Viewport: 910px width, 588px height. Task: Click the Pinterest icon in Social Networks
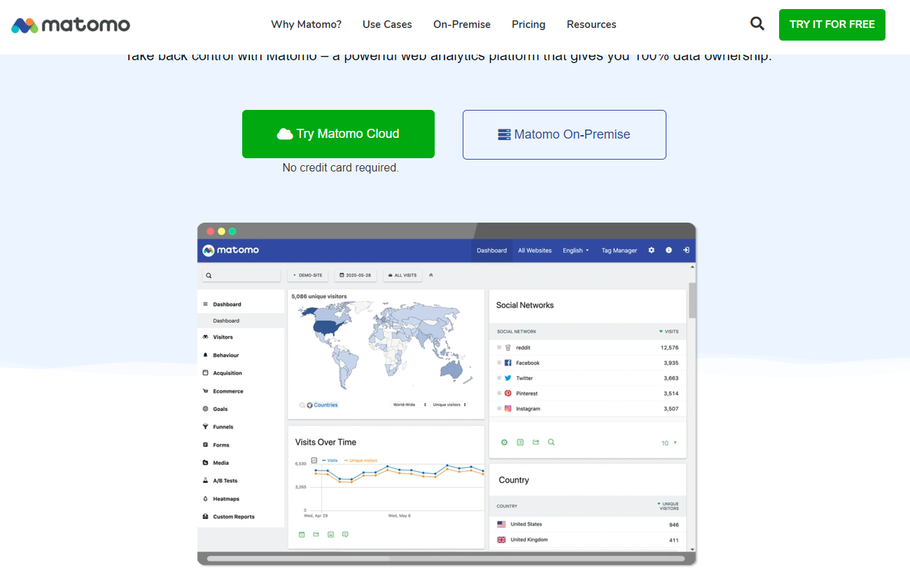coord(508,393)
